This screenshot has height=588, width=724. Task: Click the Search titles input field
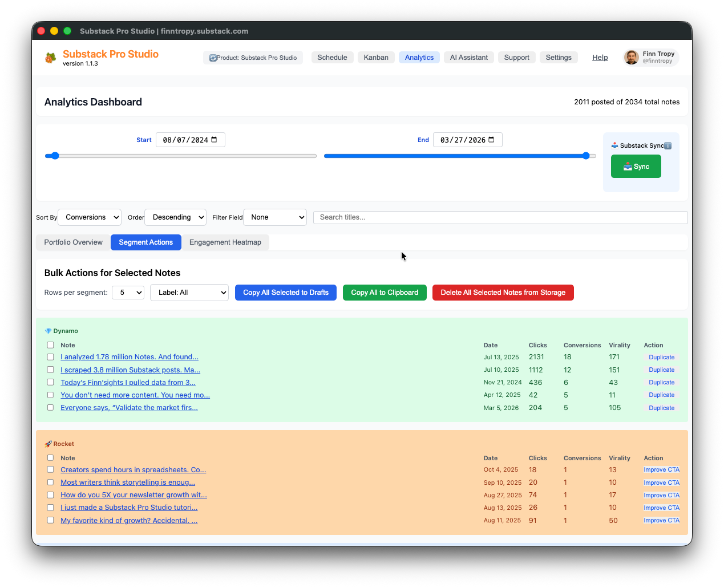click(500, 217)
